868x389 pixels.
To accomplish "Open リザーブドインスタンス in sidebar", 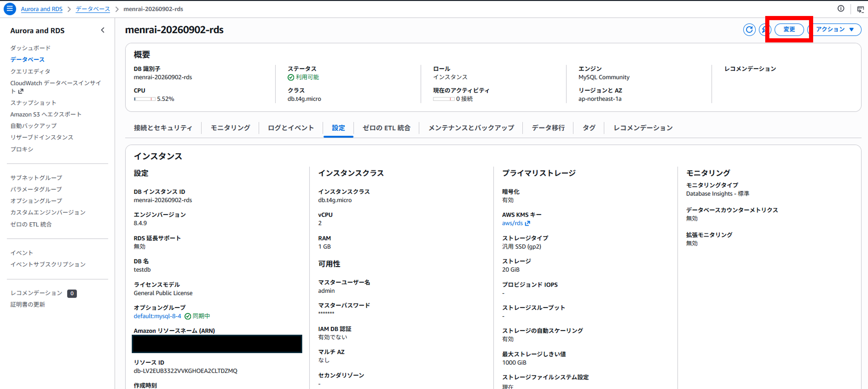I will point(42,137).
